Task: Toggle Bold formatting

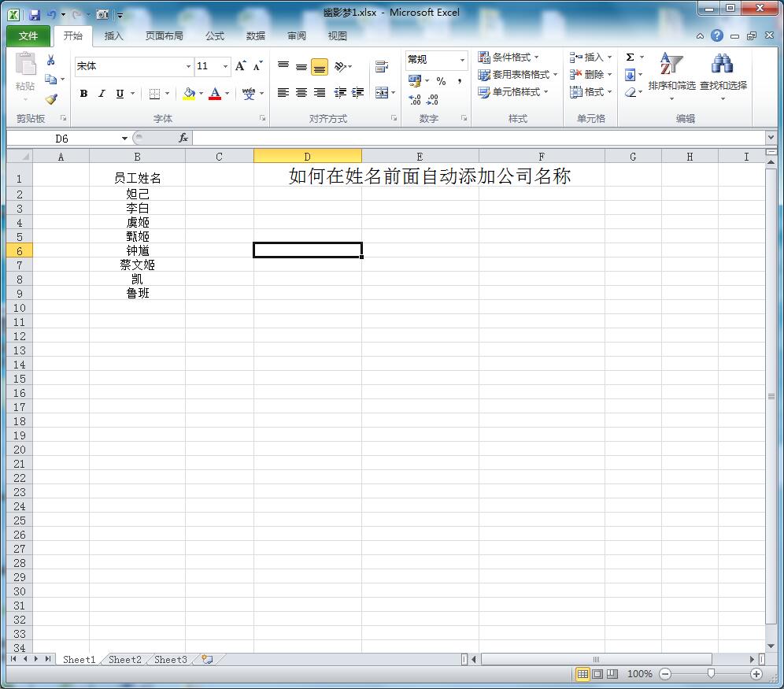Action: coord(84,94)
